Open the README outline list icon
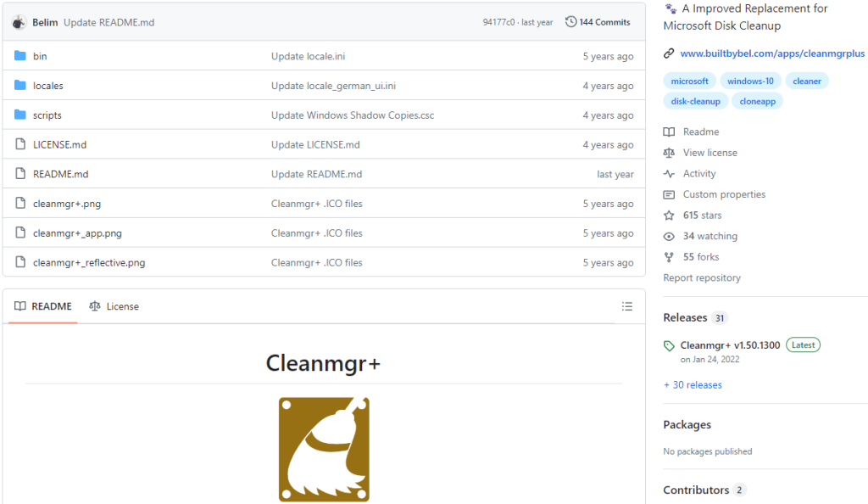 (627, 306)
